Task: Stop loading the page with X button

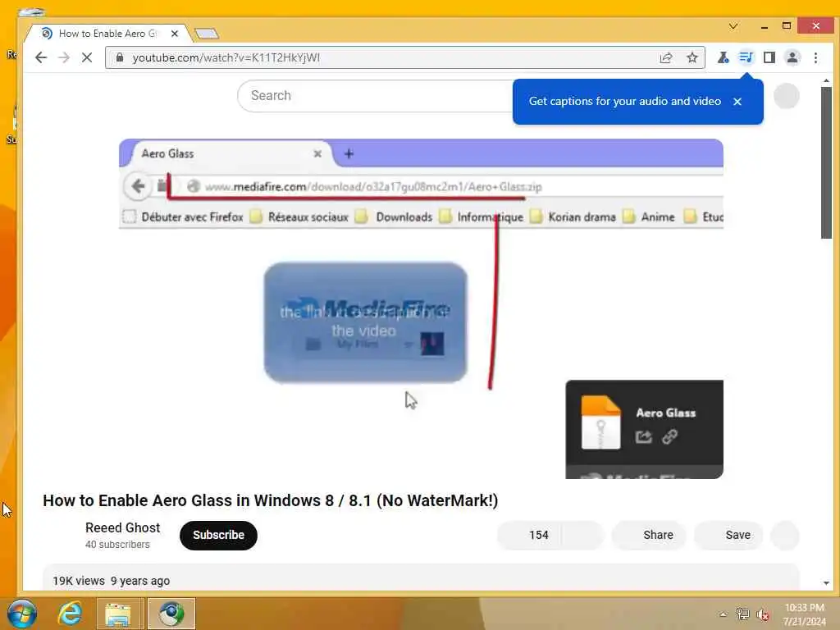Action: [87, 57]
